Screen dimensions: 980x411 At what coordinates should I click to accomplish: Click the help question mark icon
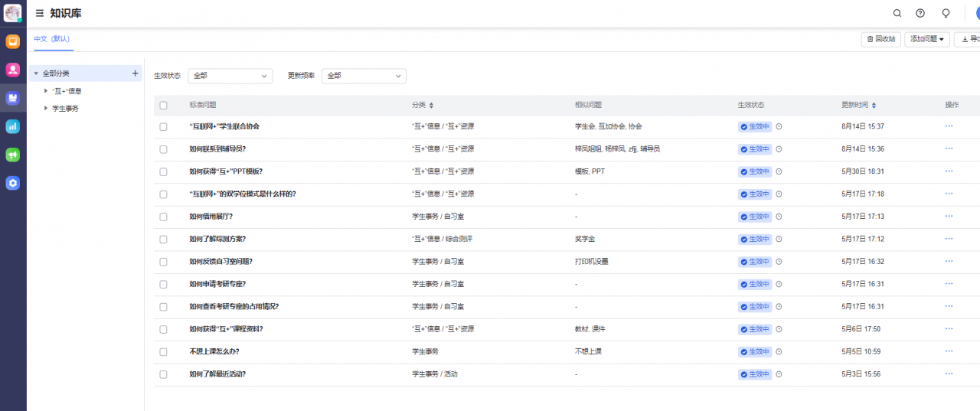(x=920, y=14)
